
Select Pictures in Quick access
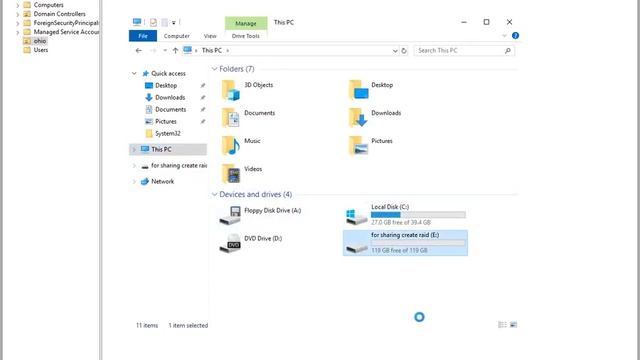pos(166,122)
